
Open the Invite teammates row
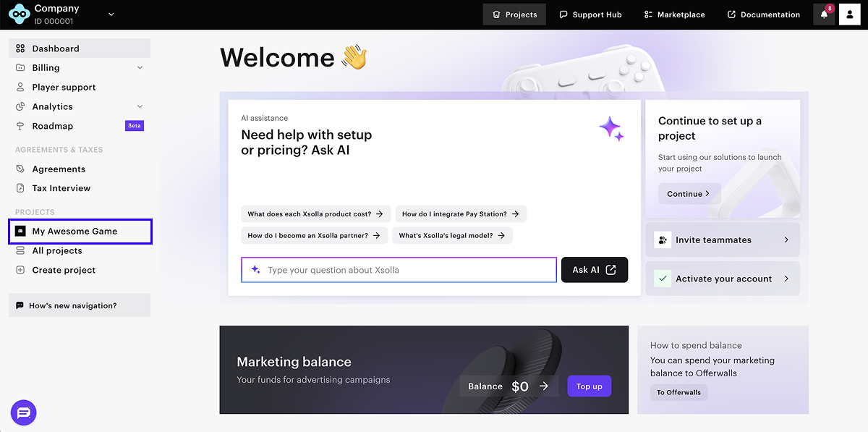click(722, 240)
